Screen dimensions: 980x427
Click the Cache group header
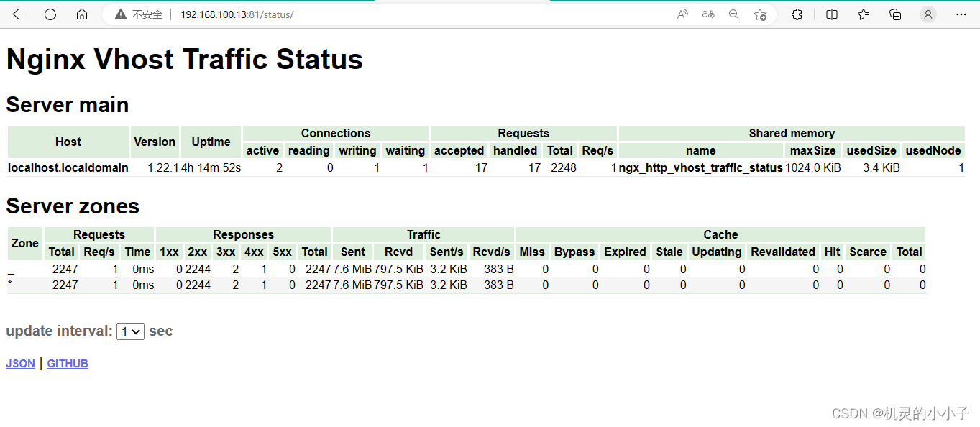click(720, 234)
